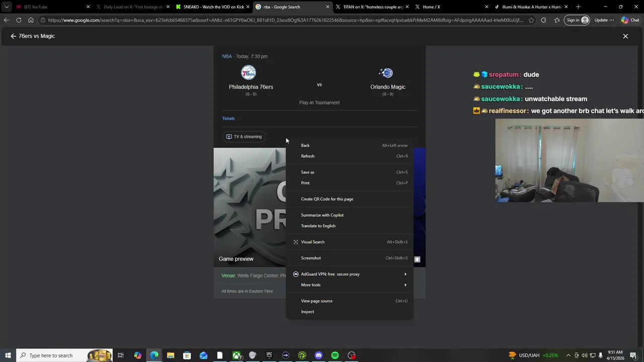Open the Orlando Magic team name
Screen dimensions: 644x362
(x=388, y=87)
